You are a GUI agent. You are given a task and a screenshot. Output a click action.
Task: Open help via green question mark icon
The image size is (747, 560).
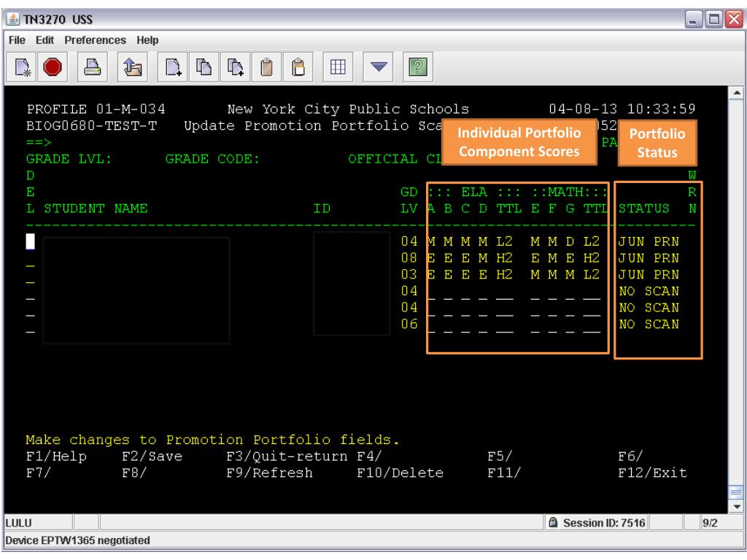(x=418, y=66)
